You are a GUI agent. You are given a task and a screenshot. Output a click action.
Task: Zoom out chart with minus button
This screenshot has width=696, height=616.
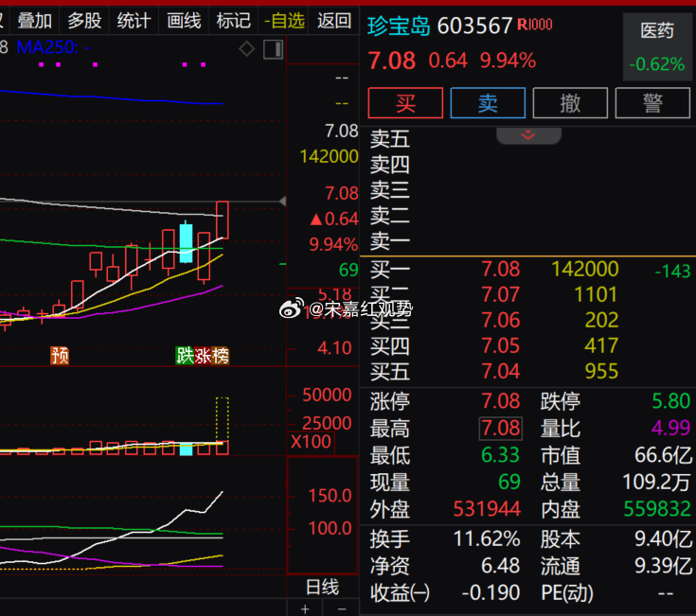click(x=341, y=609)
